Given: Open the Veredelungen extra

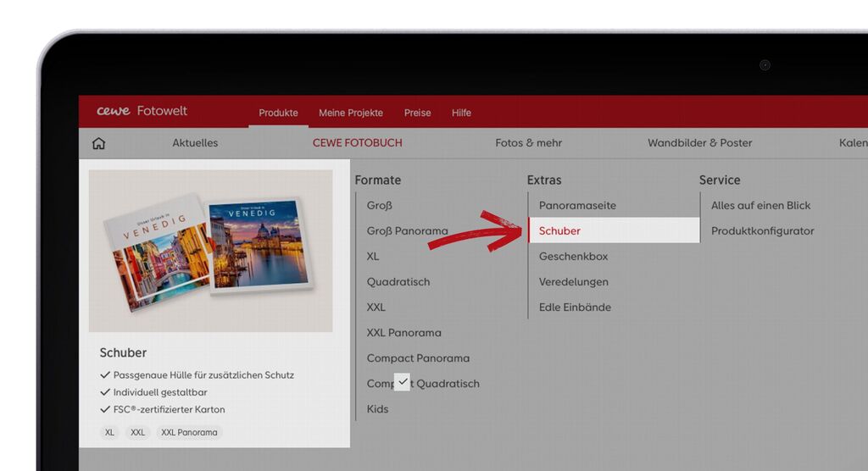Looking at the screenshot, I should click(x=574, y=282).
